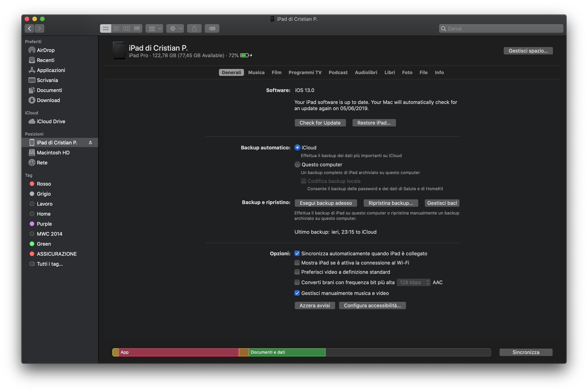Image resolution: width=588 pixels, height=392 pixels.
Task: Open the gear action menu
Action: coord(175,28)
